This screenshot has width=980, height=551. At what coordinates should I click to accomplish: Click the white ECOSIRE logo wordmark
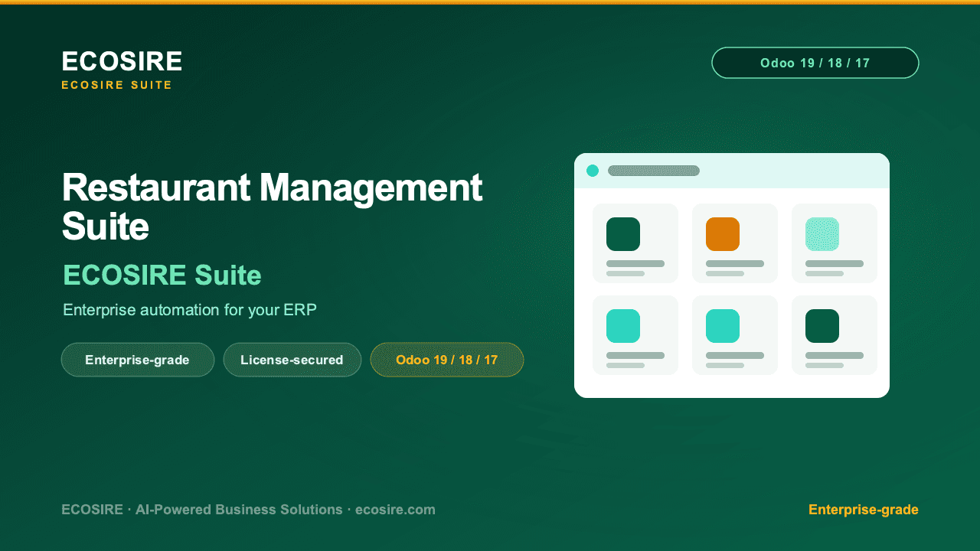pos(122,61)
